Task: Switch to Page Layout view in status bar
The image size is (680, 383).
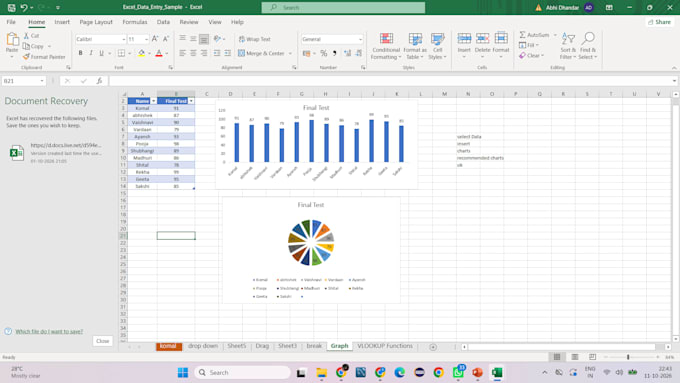Action: (x=575, y=357)
